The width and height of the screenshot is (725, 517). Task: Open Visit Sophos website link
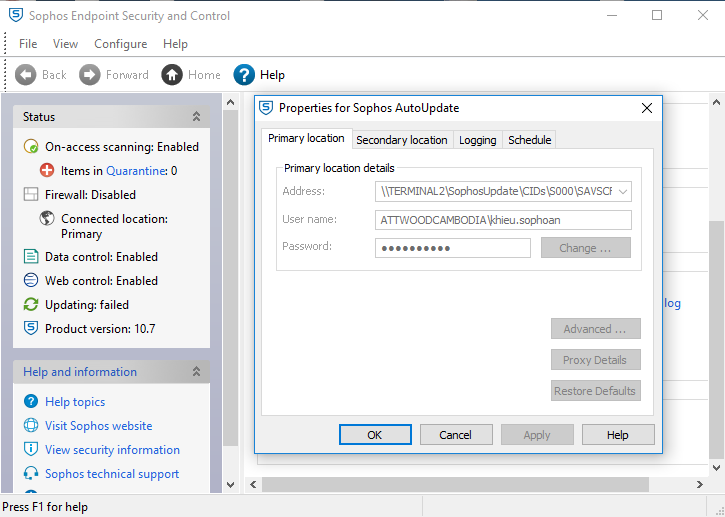tap(98, 425)
